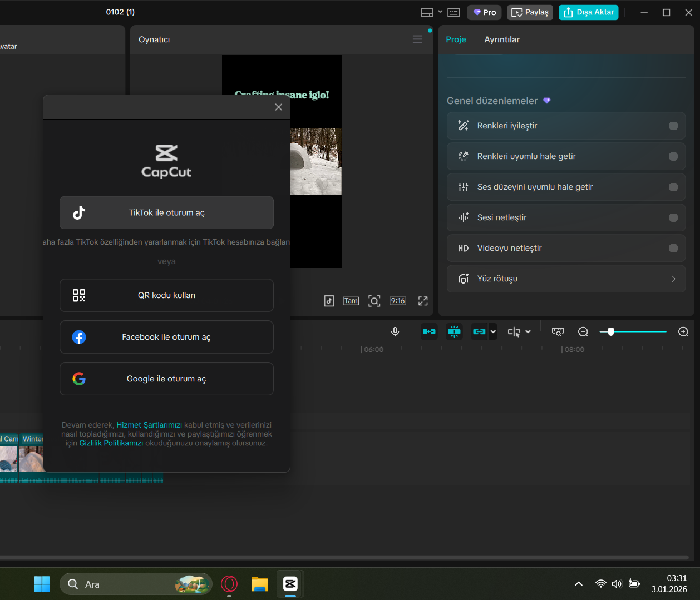Click Facebook ile oturum aç button
700x600 pixels.
166,337
